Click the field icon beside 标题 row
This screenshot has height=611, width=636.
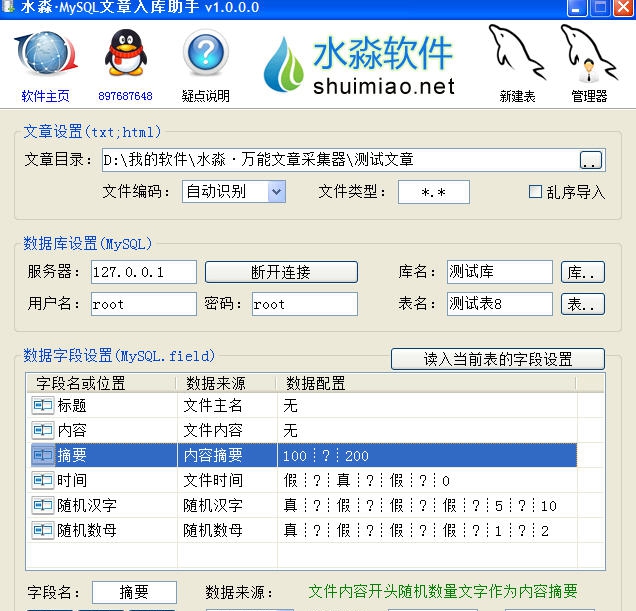[x=43, y=405]
